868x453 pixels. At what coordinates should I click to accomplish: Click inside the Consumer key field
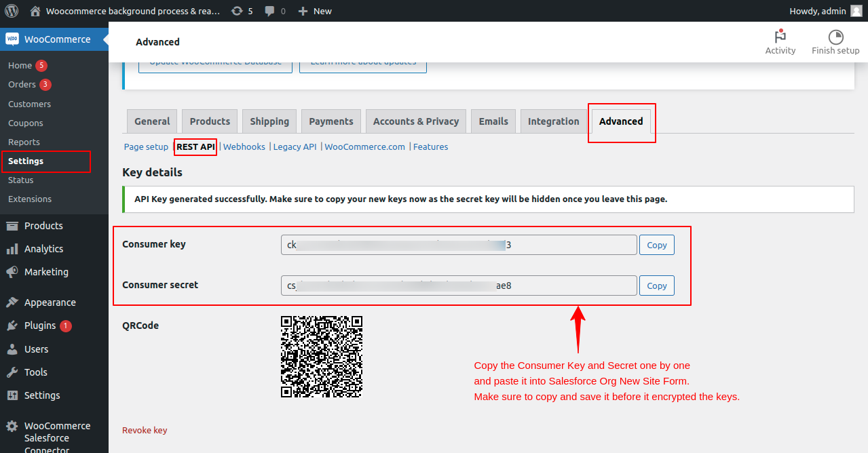(x=459, y=245)
